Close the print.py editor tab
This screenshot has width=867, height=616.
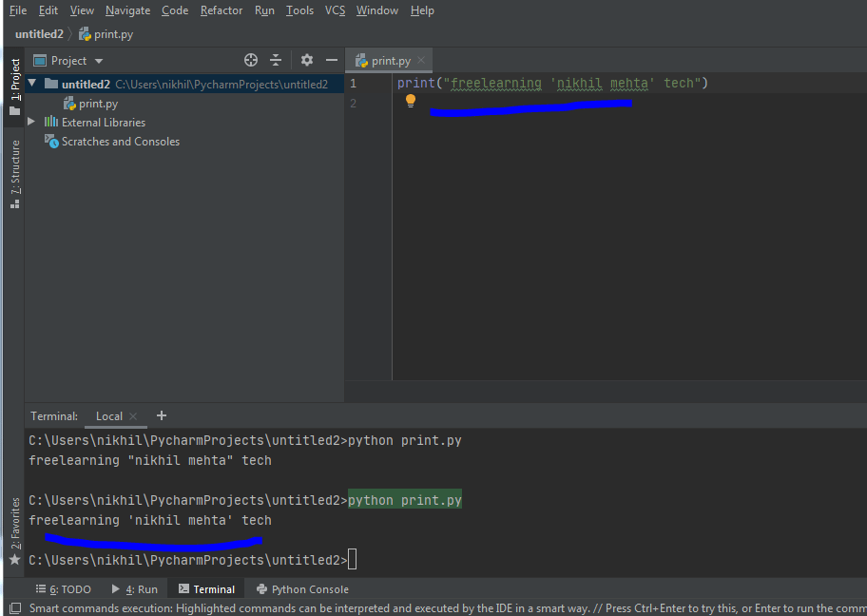tap(421, 60)
